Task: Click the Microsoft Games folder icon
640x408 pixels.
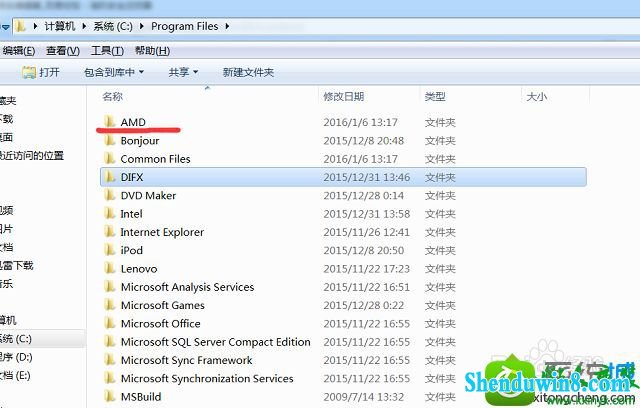Action: (109, 305)
